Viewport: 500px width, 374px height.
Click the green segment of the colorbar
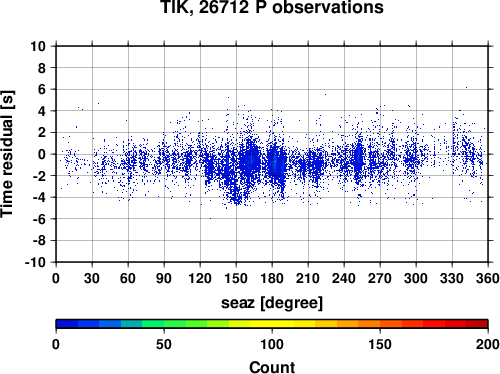coord(175,324)
